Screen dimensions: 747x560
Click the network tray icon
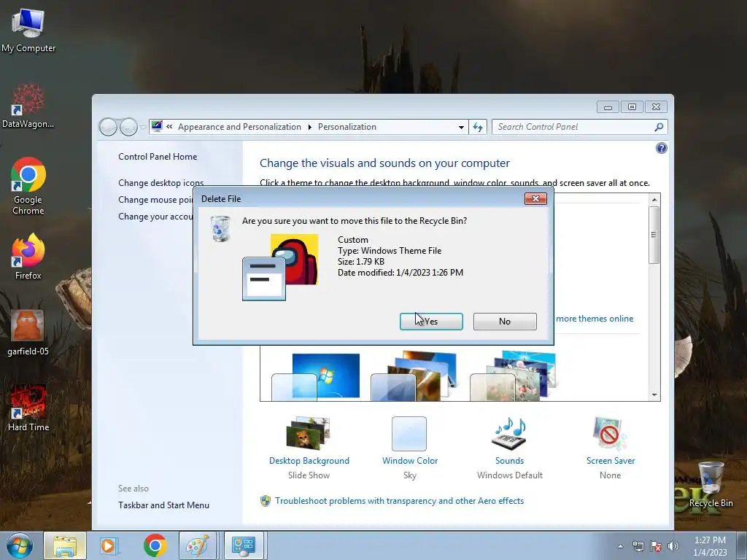point(638,546)
